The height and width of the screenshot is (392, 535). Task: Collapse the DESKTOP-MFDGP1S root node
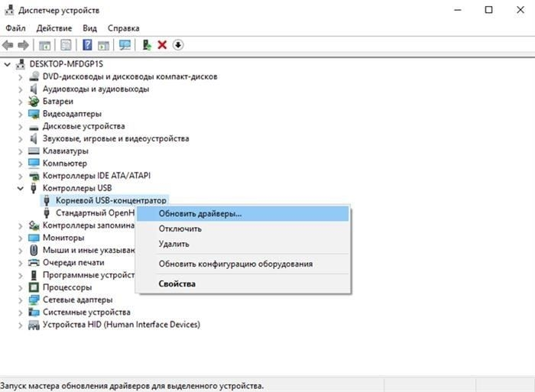tap(8, 64)
